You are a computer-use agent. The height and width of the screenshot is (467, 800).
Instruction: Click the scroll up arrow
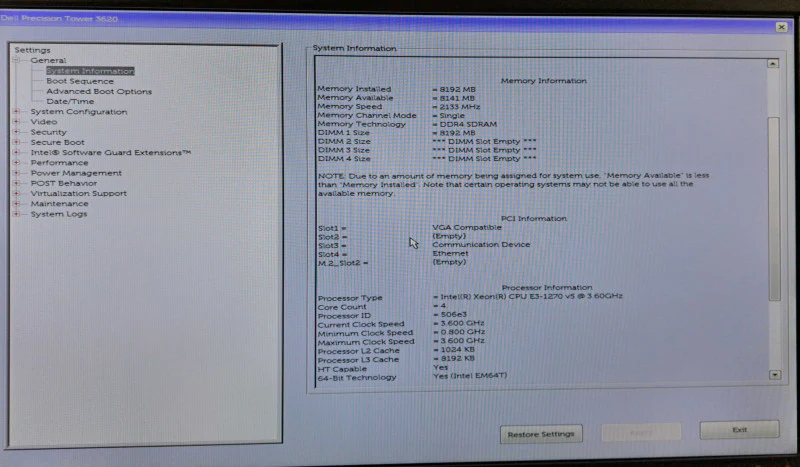(x=772, y=64)
